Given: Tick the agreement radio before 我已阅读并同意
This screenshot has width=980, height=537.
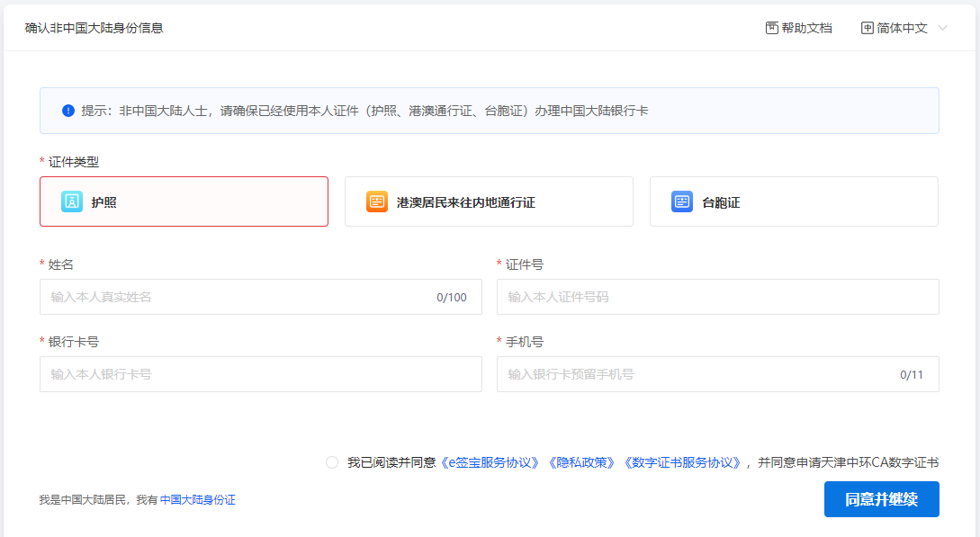Looking at the screenshot, I should [x=332, y=462].
